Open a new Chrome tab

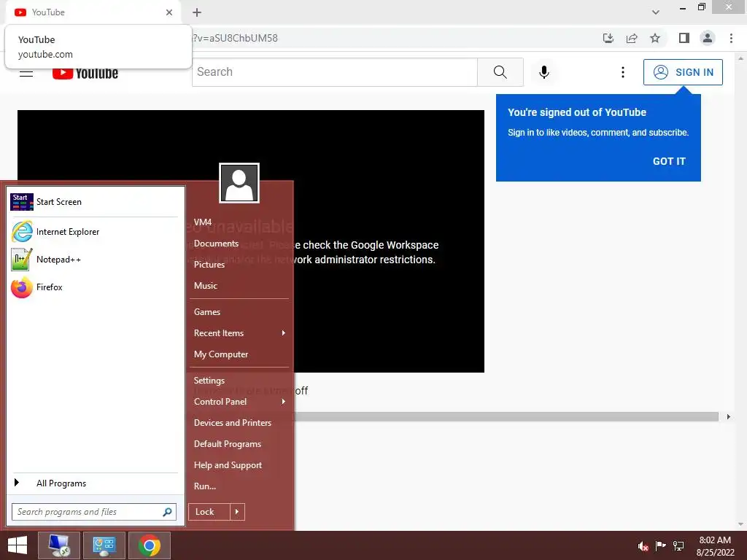coord(197,12)
